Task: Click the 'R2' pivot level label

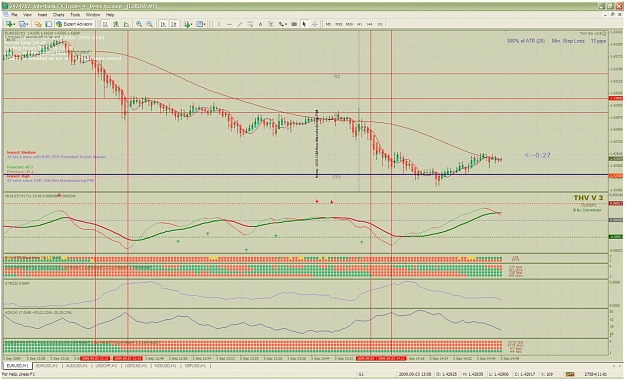Action: [x=337, y=76]
